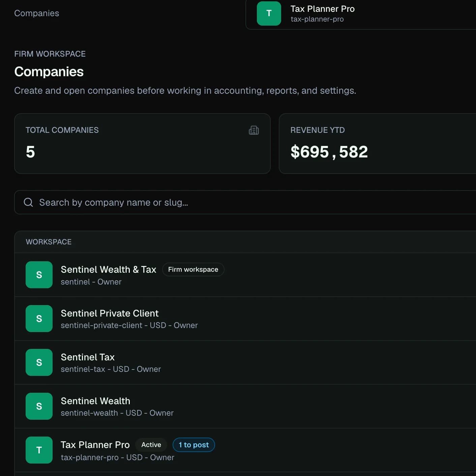Select the Total Companies stat card

[142, 144]
